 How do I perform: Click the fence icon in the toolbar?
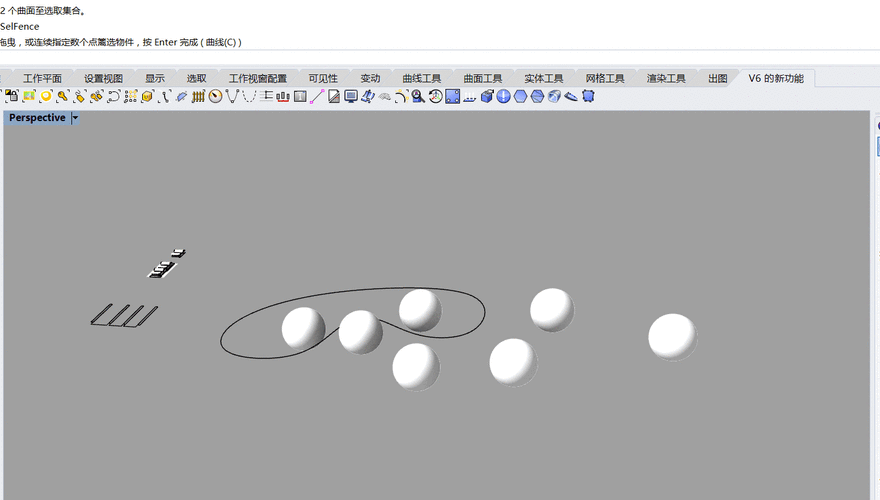[198, 97]
